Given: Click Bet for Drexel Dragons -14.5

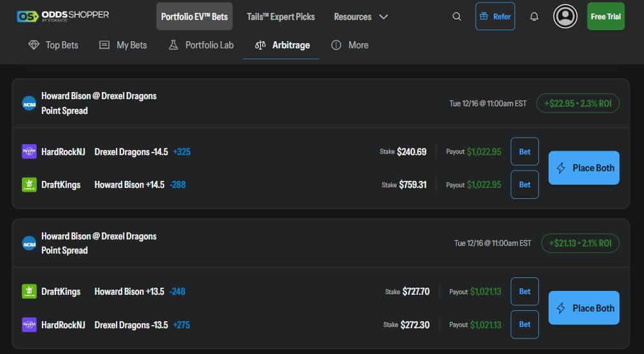Looking at the screenshot, I should click(x=524, y=151).
